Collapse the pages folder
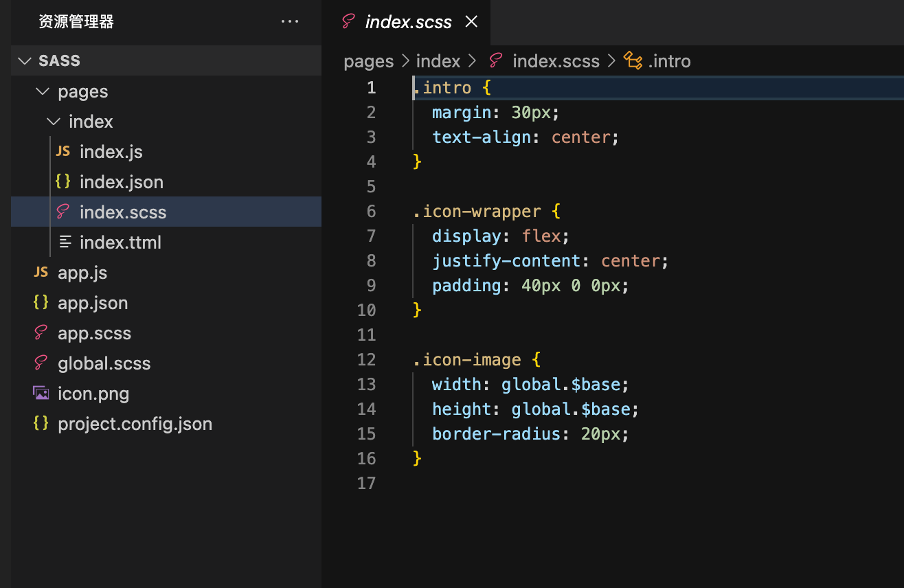Screen dimensions: 904x588 pos(43,91)
